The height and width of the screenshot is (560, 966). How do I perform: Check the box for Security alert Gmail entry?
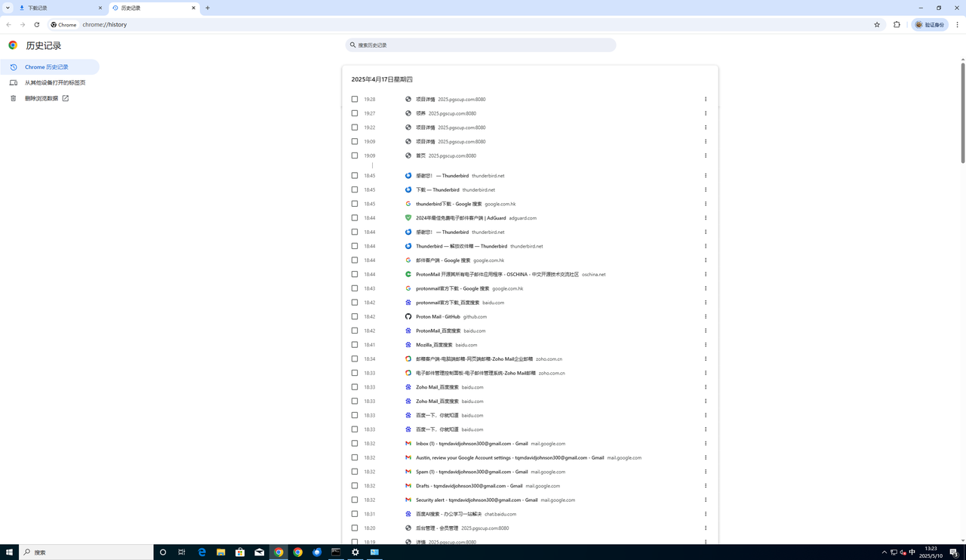click(x=355, y=500)
